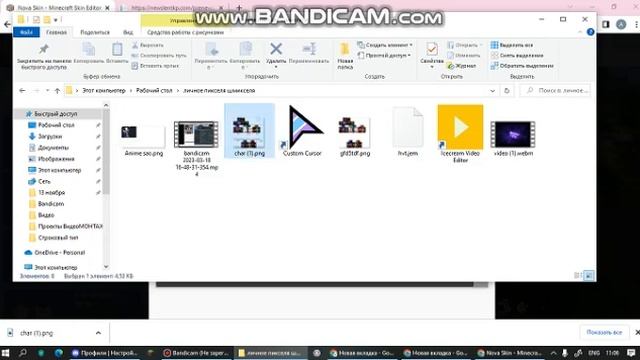Viewport: 640px width, 360px height.
Task: Open the New item dropdown
Action: pyautogui.click(x=385, y=45)
